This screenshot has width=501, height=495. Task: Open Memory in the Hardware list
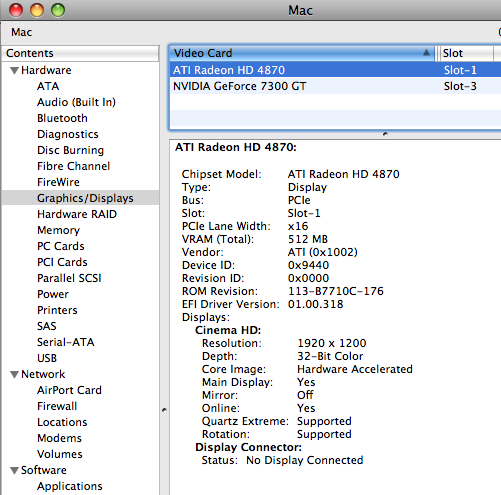click(58, 230)
